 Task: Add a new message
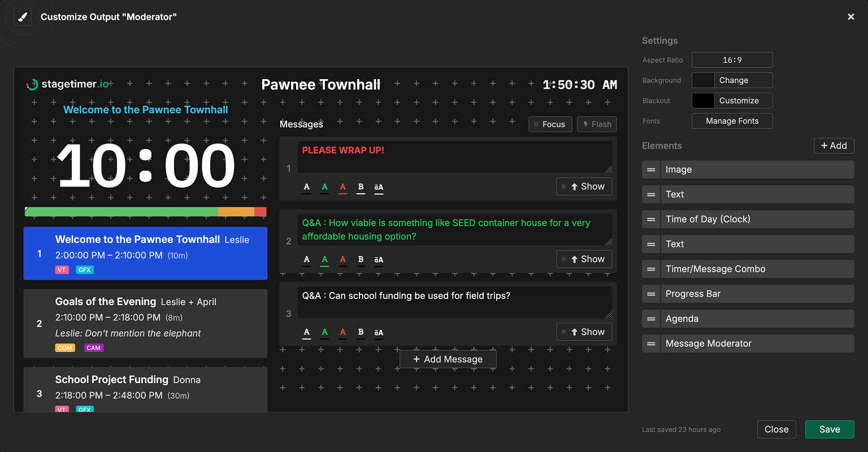pyautogui.click(x=448, y=359)
